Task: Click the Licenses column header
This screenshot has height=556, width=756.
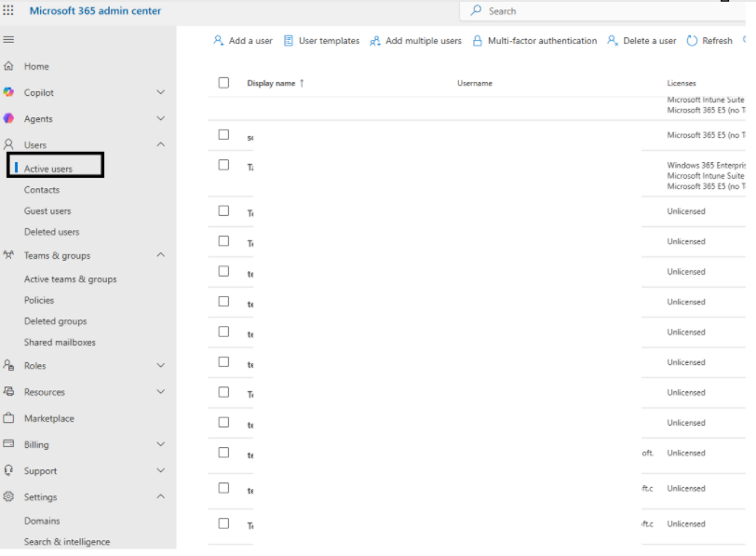Action: 682,83
